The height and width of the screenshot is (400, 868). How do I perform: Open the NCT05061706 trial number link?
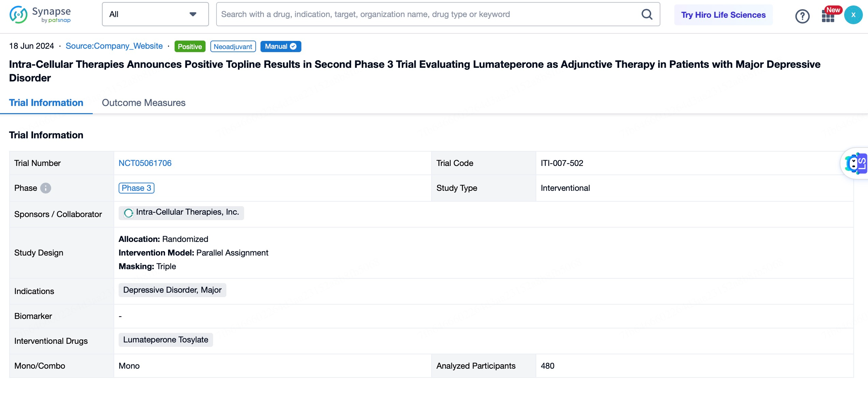pos(145,163)
